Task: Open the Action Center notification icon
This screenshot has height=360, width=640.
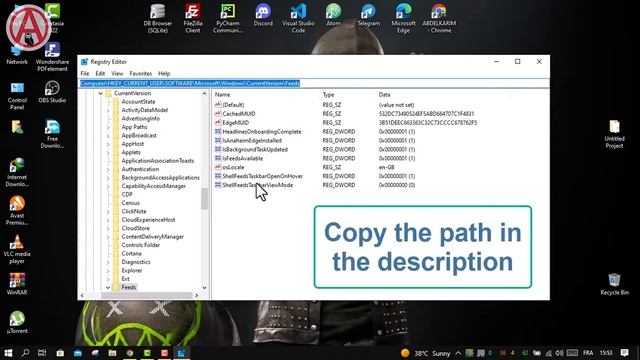Action: 624,353
